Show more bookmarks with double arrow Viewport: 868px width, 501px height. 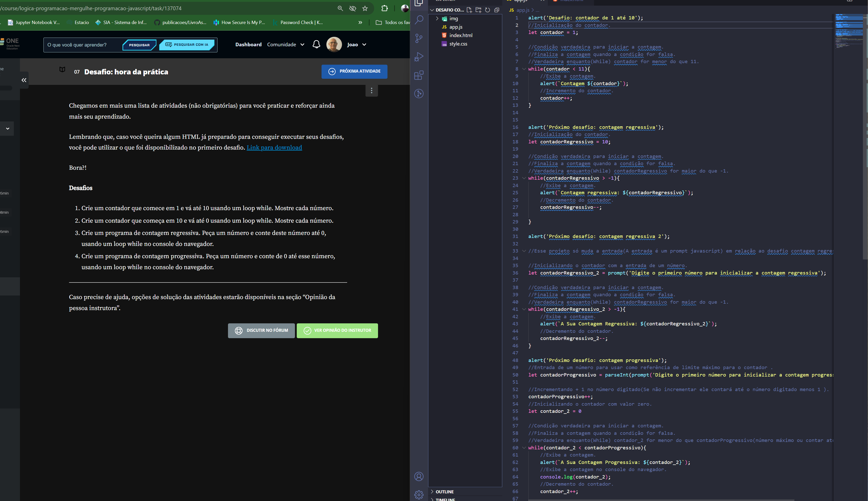coord(360,22)
